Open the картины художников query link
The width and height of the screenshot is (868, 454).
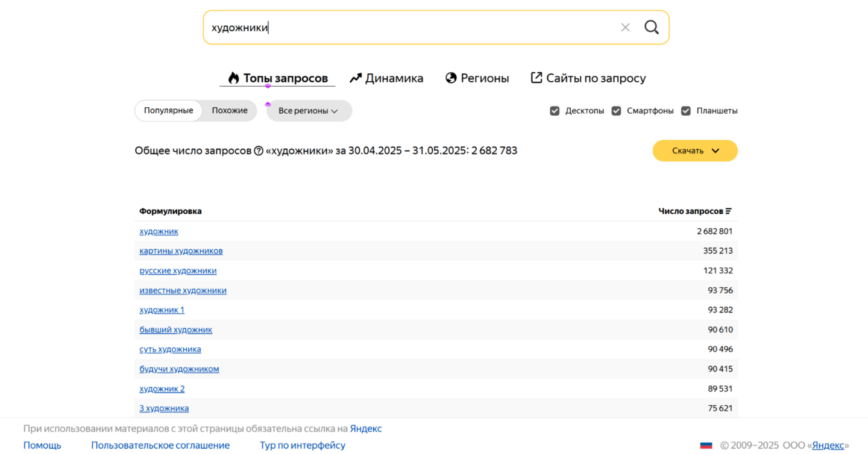click(181, 251)
